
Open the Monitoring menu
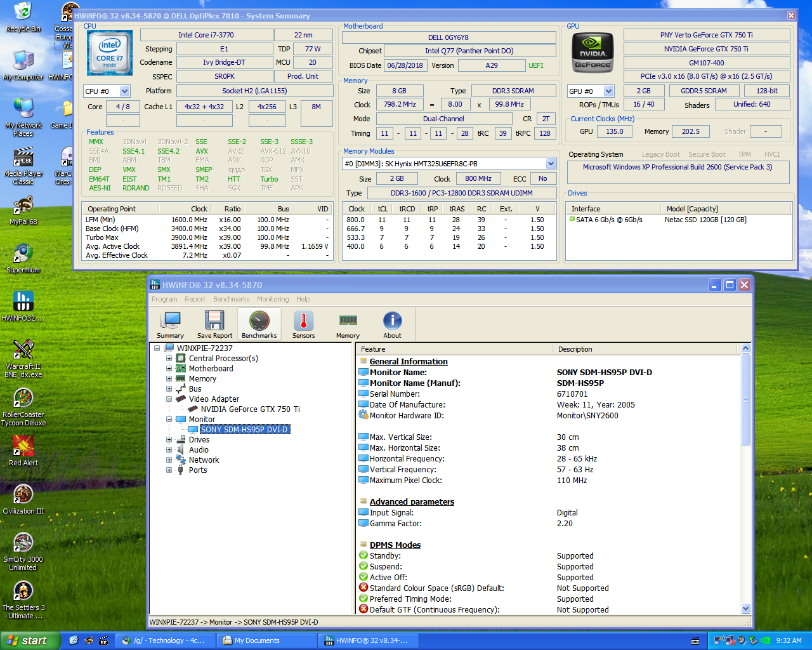pyautogui.click(x=273, y=299)
